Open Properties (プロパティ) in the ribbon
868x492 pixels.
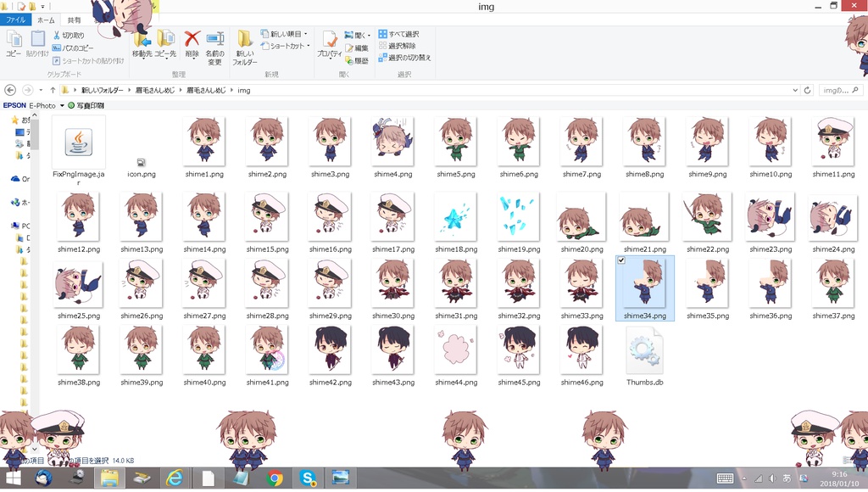coord(330,44)
